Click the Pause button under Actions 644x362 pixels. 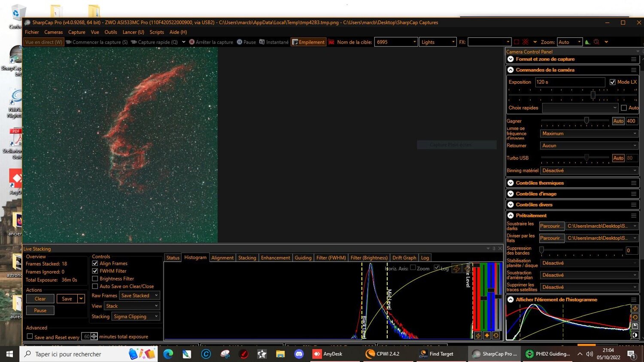[x=40, y=310]
